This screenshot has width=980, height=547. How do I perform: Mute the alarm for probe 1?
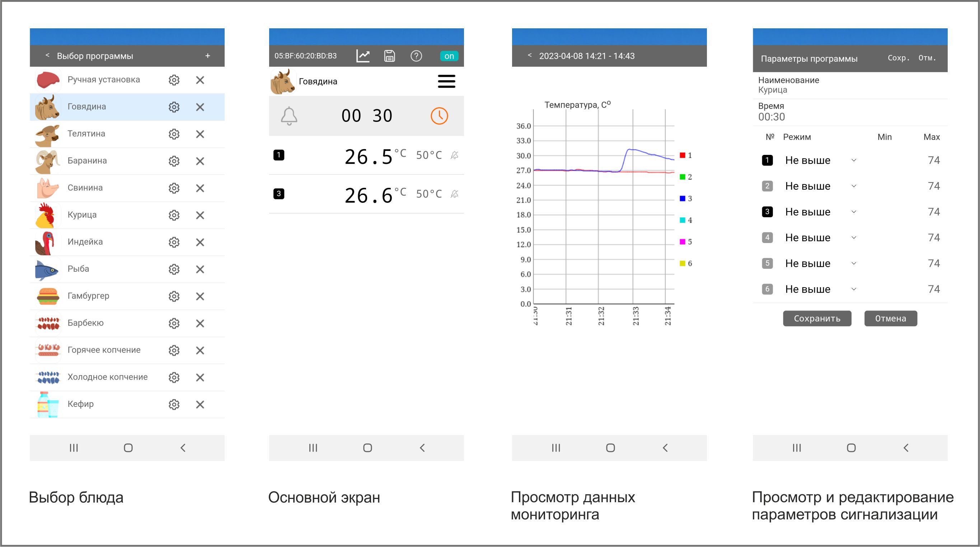[x=455, y=156]
